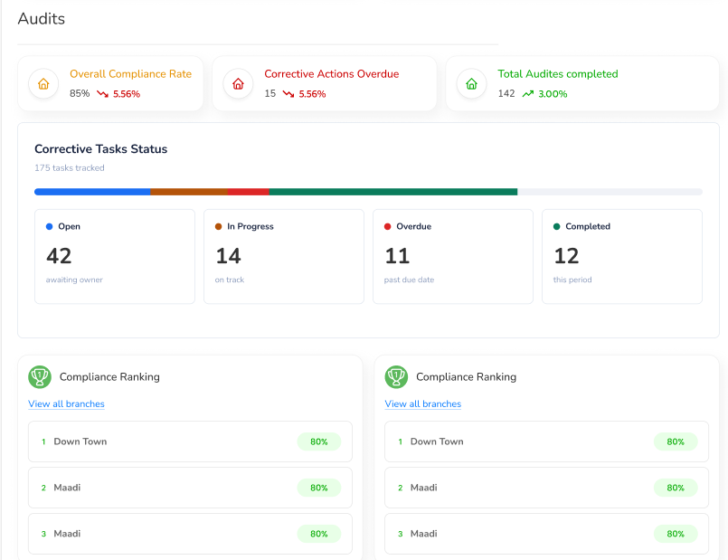Click the green upward trend arrow beside 142
728x560 pixels.
pos(528,94)
